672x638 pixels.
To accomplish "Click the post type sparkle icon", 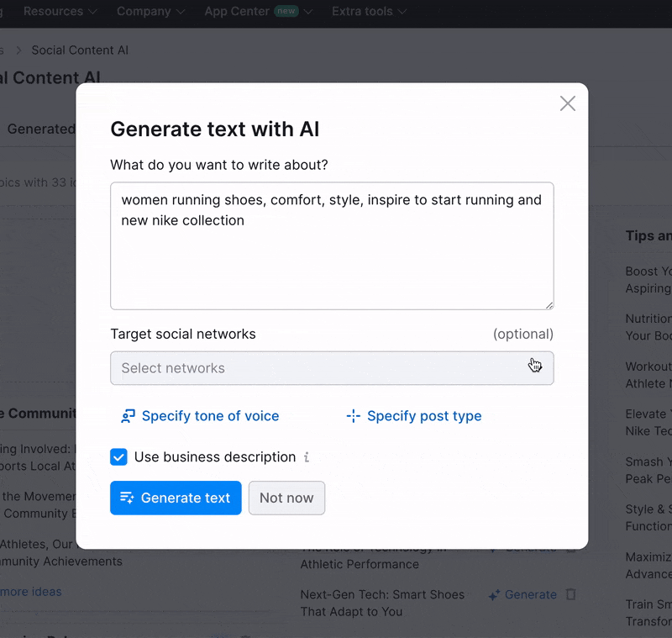I will [x=353, y=416].
